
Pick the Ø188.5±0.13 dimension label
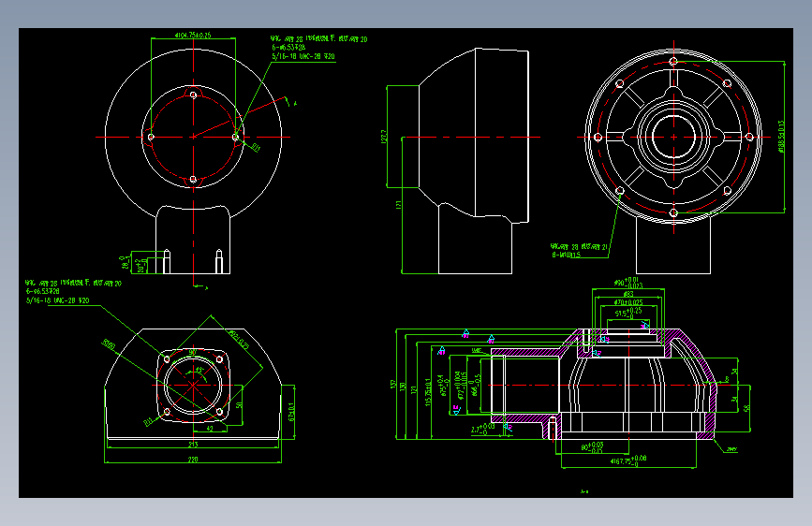click(781, 136)
